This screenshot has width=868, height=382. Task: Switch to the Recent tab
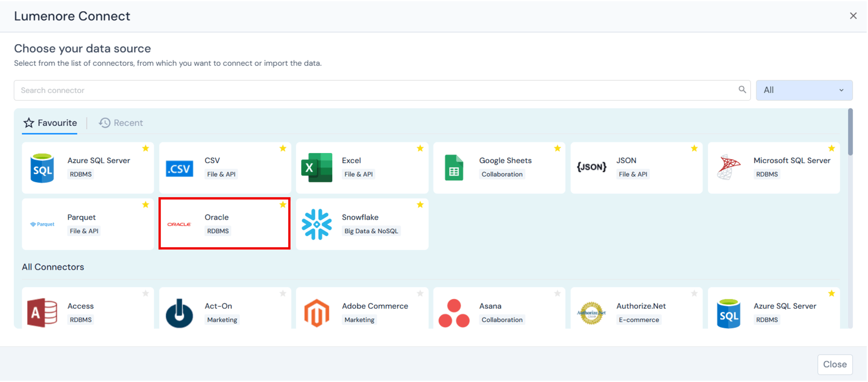click(x=121, y=123)
